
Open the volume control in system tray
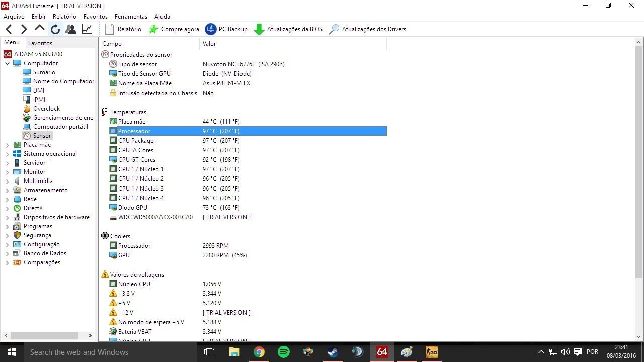tap(565, 352)
